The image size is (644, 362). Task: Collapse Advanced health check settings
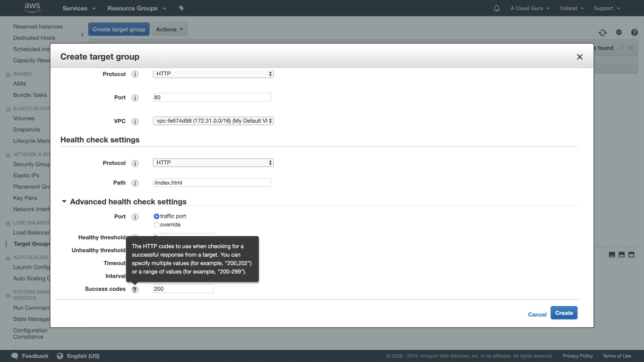pos(64,201)
